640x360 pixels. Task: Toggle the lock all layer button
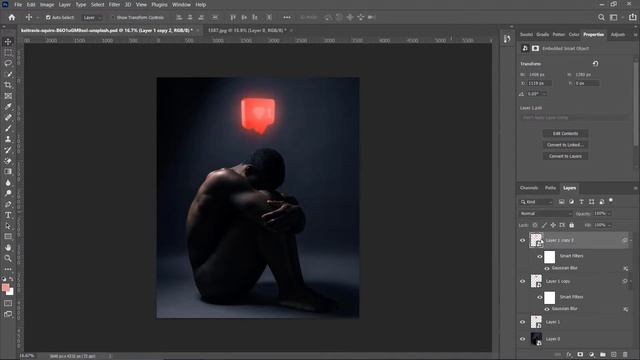click(x=571, y=225)
